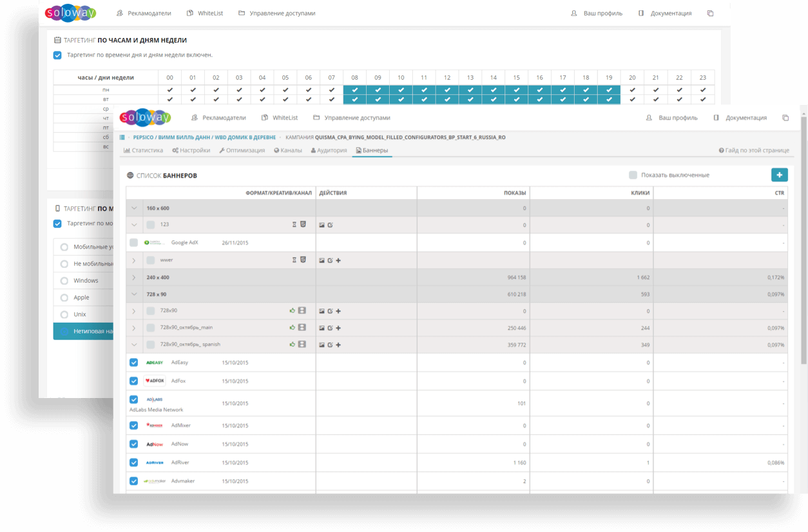808x532 pixels.
Task: Click the plus icon in 728x90_октябрь_main row
Action: point(338,328)
